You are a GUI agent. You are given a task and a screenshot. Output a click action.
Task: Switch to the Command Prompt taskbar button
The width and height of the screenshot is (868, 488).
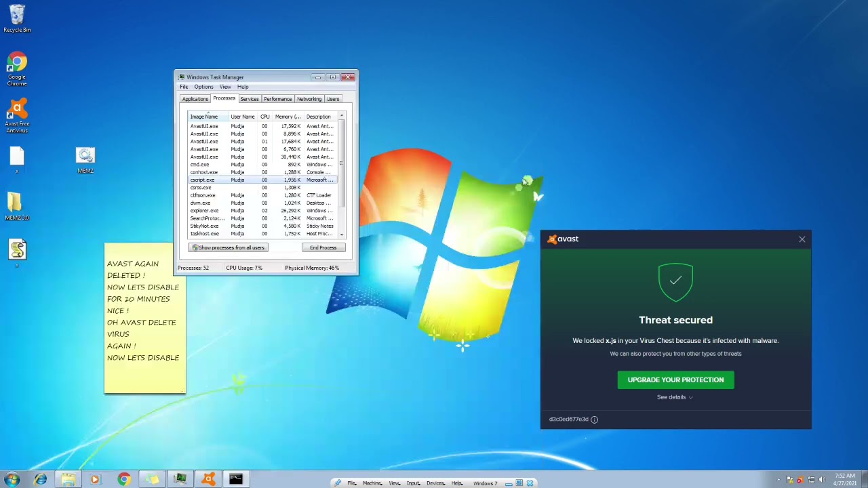point(236,479)
